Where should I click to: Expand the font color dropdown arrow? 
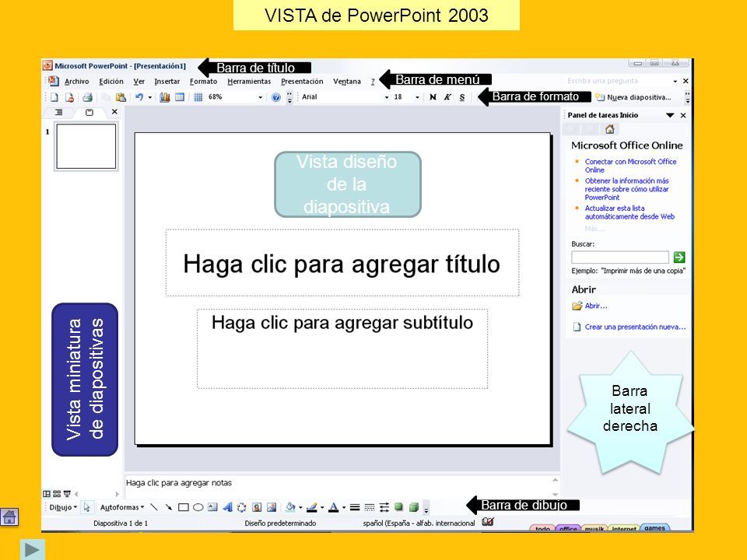[343, 508]
